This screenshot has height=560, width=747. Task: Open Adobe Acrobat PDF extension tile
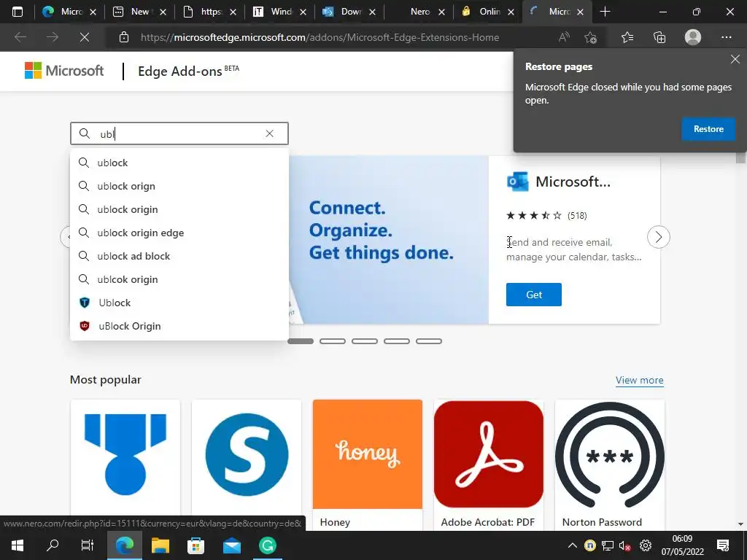(x=488, y=464)
